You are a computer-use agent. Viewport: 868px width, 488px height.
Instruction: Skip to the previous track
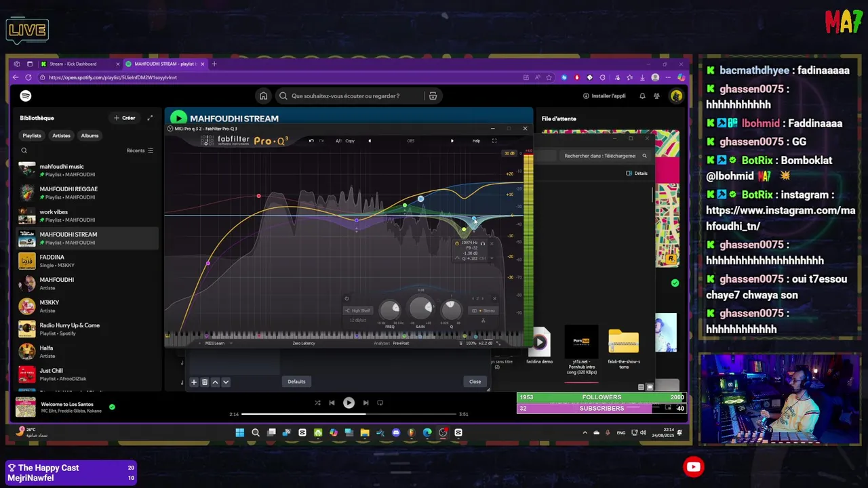click(332, 403)
